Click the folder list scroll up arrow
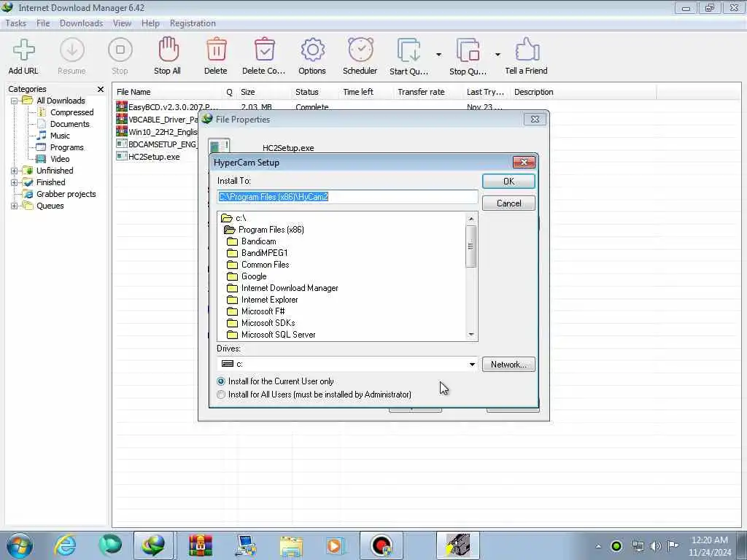The width and height of the screenshot is (747, 560). click(x=471, y=219)
